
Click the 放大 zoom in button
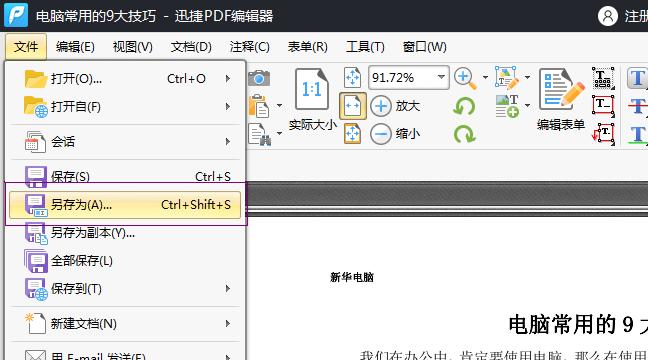[x=395, y=106]
